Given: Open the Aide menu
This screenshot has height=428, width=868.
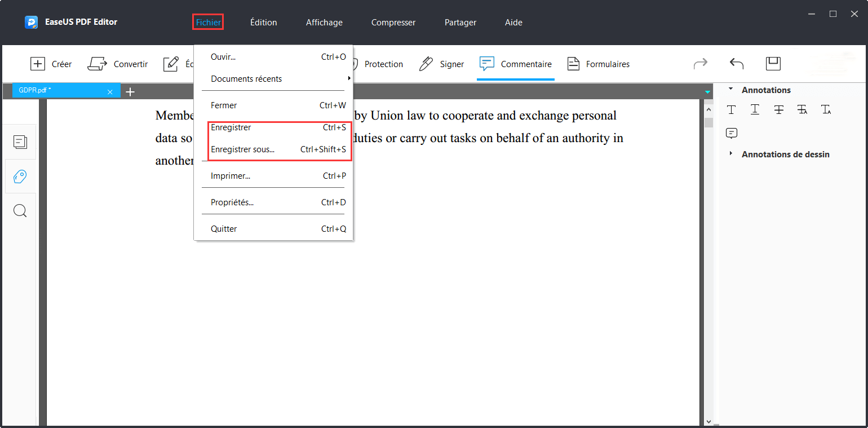Looking at the screenshot, I should 513,23.
